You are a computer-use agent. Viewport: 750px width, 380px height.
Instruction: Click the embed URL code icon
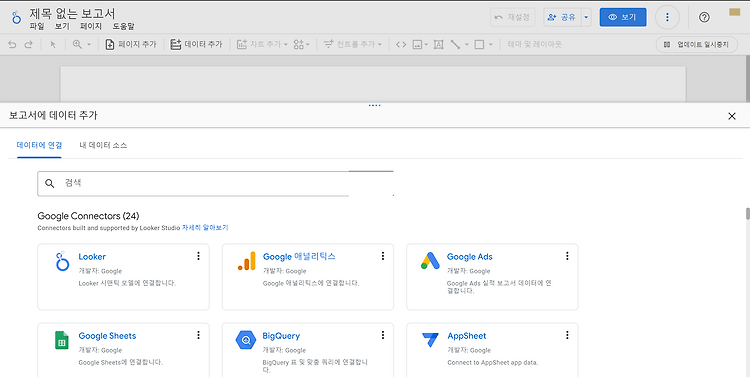(401, 45)
